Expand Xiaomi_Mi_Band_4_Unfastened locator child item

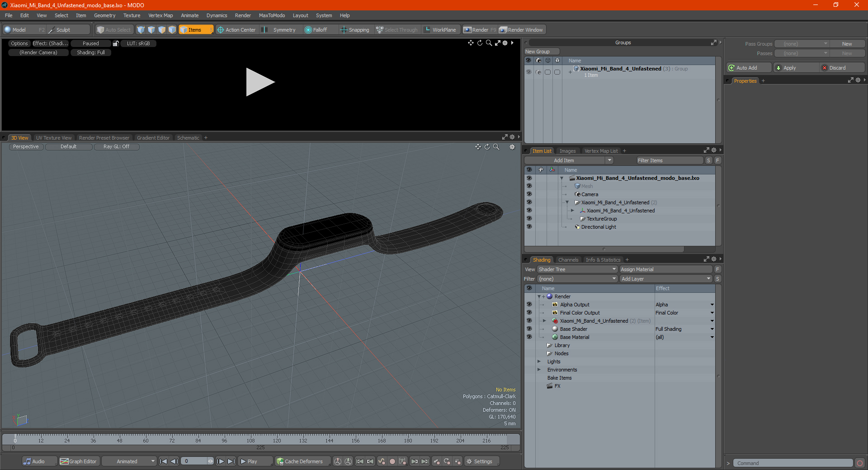point(572,211)
